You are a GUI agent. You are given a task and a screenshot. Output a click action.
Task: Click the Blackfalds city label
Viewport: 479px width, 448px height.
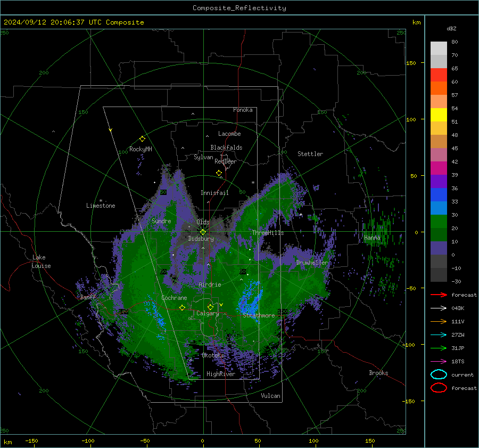tap(226, 148)
